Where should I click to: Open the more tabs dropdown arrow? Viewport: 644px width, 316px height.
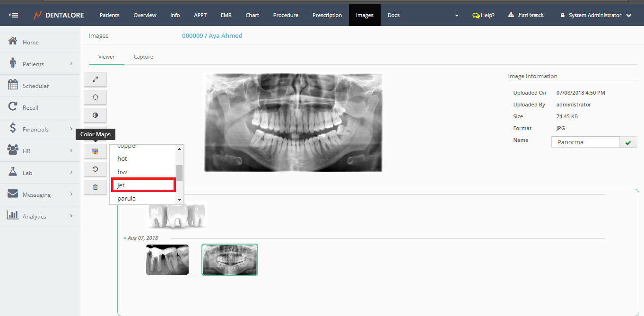click(457, 16)
